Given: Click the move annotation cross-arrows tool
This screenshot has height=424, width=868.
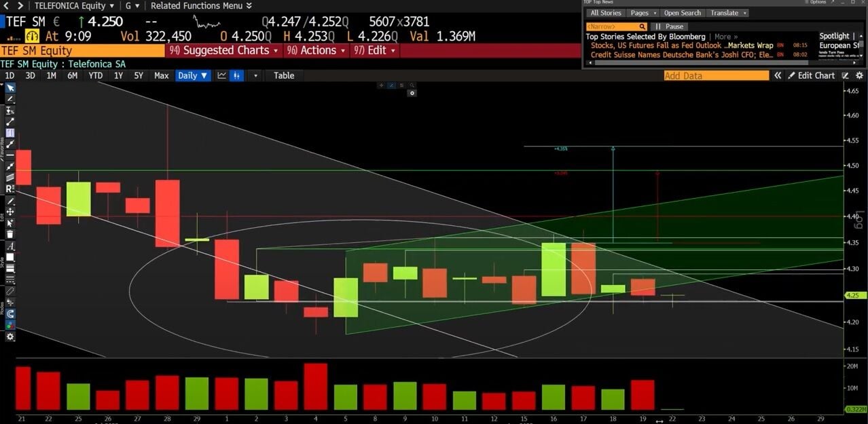Looking at the screenshot, I should tap(10, 211).
